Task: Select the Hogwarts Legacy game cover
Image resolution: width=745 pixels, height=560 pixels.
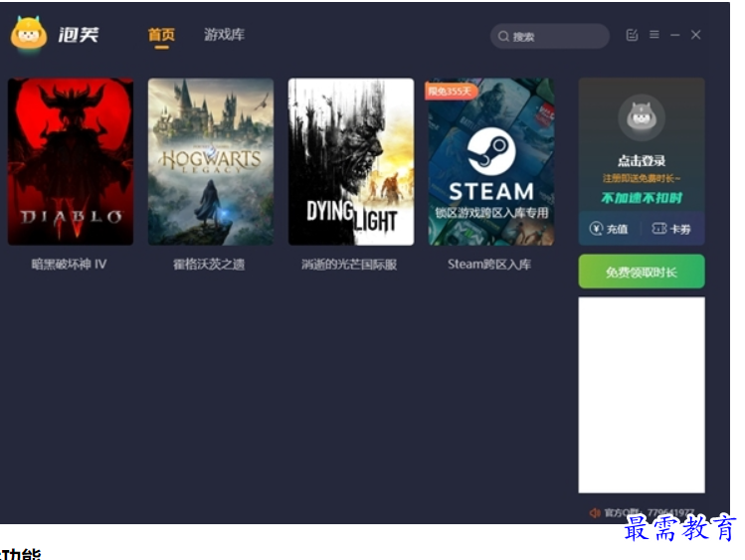Action: 211,161
